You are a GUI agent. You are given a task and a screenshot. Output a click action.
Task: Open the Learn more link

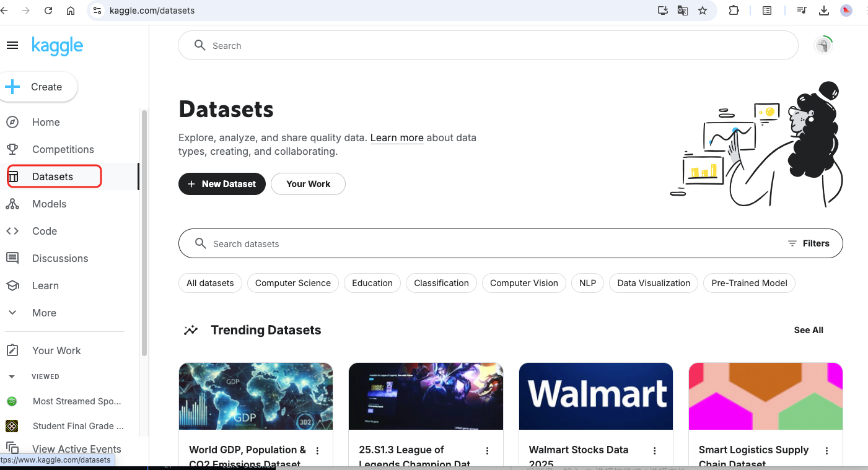[x=397, y=137]
